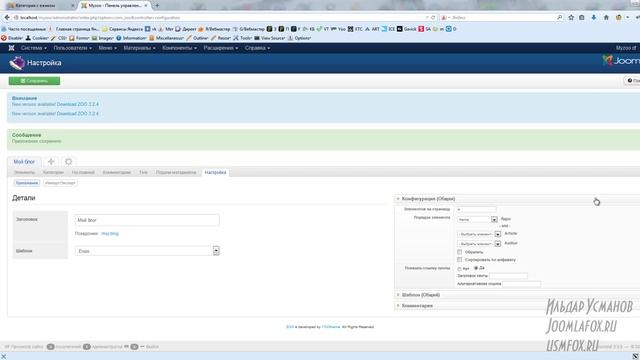Click the my-blog alias link
The height and width of the screenshot is (360, 640).
(x=110, y=233)
